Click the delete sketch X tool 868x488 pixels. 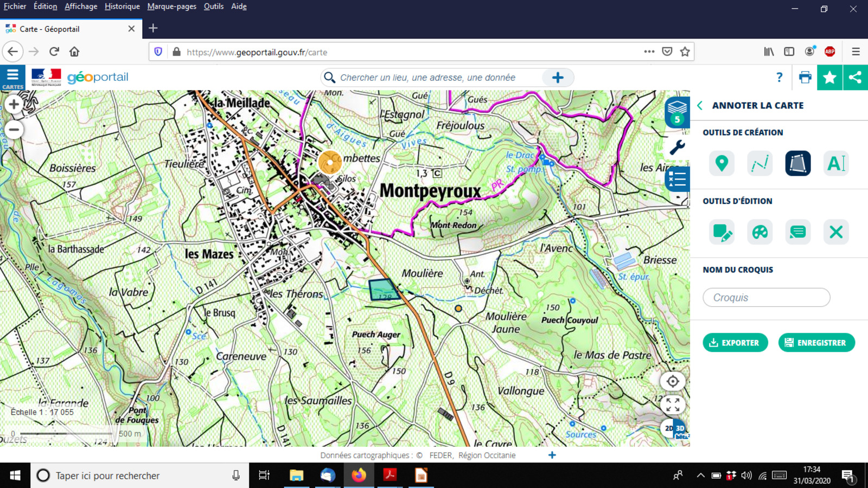click(x=835, y=232)
